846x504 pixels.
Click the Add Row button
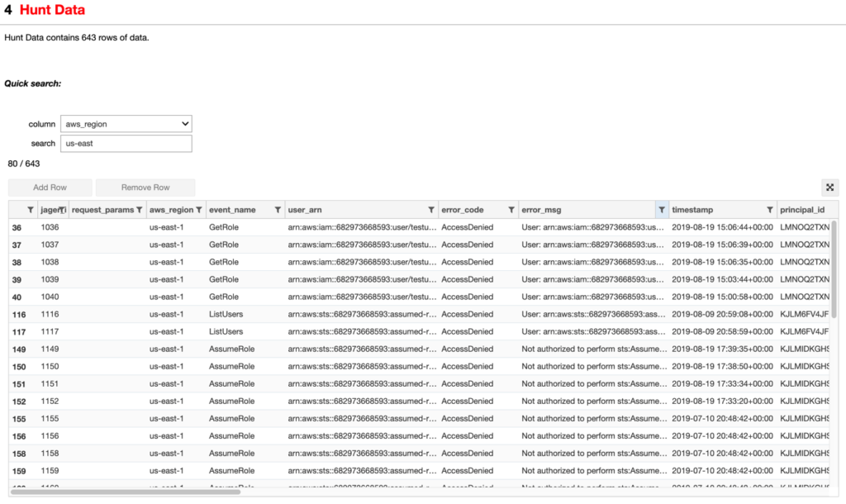pyautogui.click(x=49, y=188)
